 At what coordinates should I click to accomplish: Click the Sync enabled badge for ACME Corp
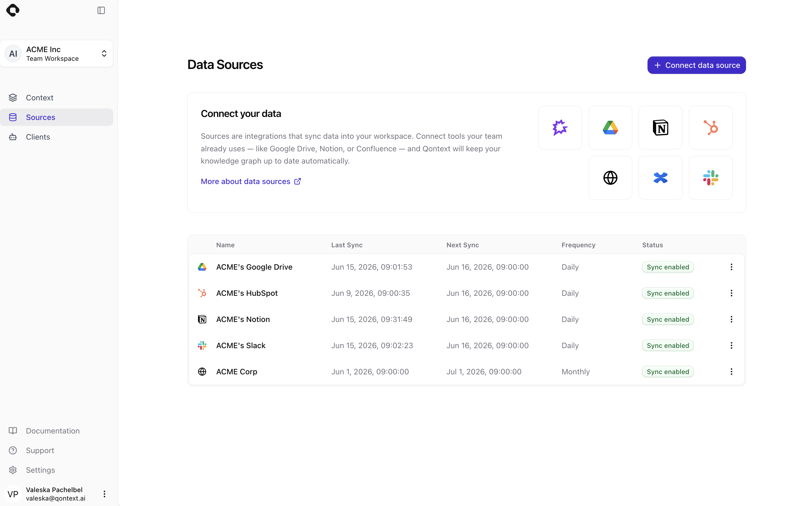[668, 372]
